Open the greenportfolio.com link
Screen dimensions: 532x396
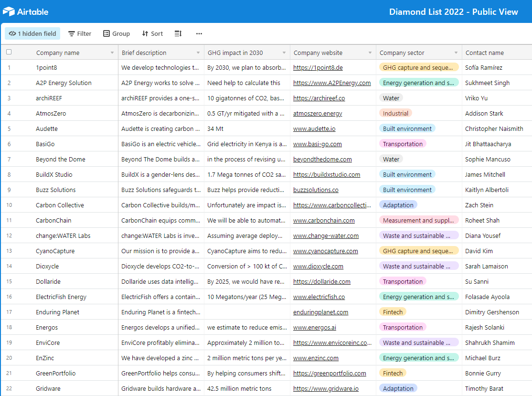[x=330, y=373]
